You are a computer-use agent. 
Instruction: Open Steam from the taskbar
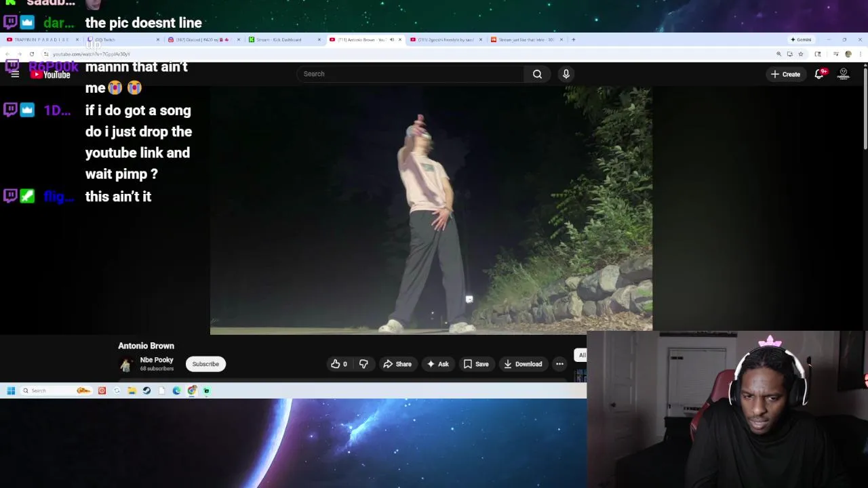[146, 390]
